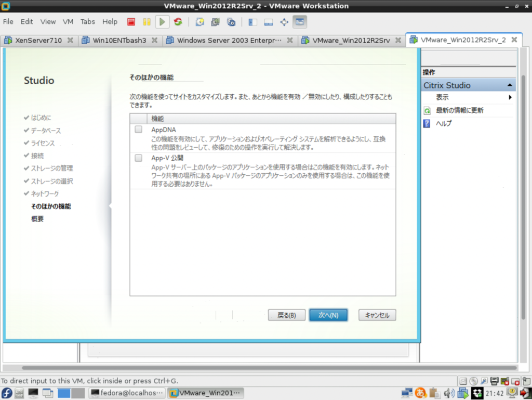
Task: Toggle the library sidebar view icon
Action: [x=252, y=22]
